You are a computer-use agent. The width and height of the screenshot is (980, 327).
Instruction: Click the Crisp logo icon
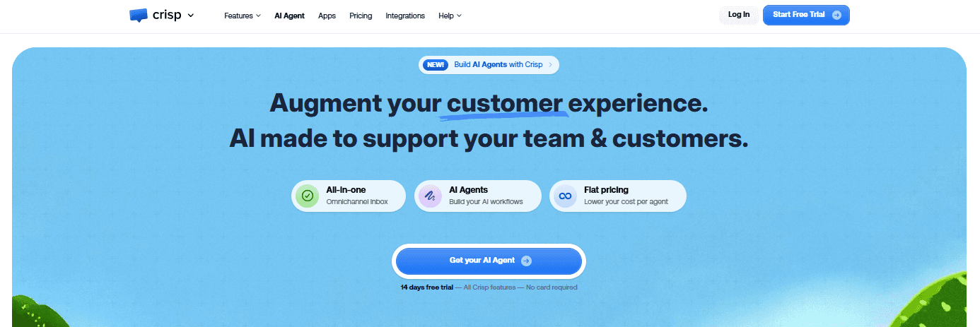pyautogui.click(x=139, y=16)
